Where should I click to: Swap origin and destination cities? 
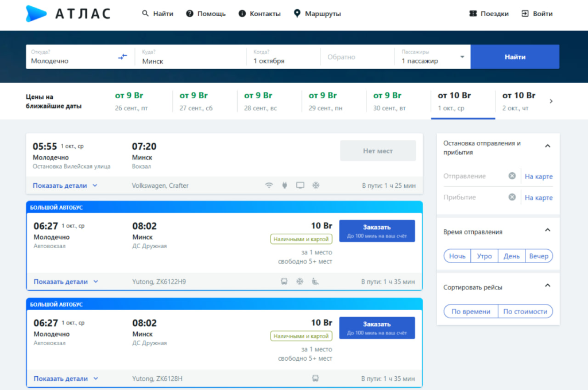[123, 57]
